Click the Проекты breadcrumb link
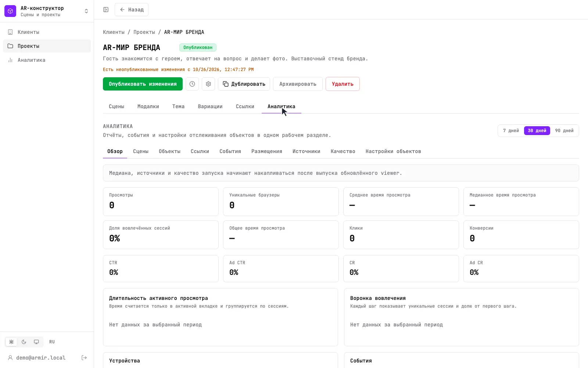588x368 pixels. click(x=144, y=32)
